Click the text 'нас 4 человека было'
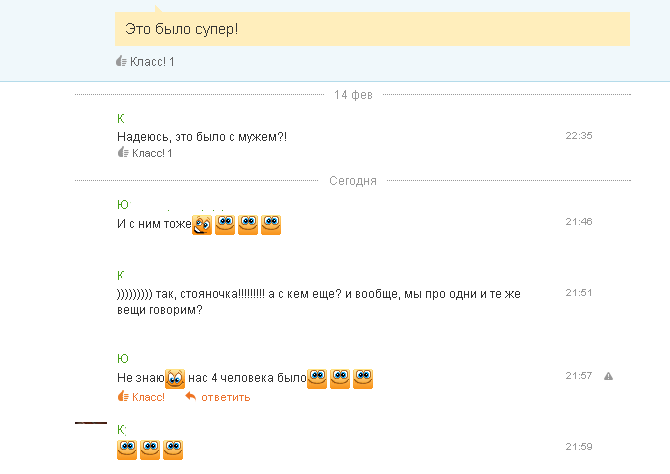The width and height of the screenshot is (670, 474). click(247, 378)
